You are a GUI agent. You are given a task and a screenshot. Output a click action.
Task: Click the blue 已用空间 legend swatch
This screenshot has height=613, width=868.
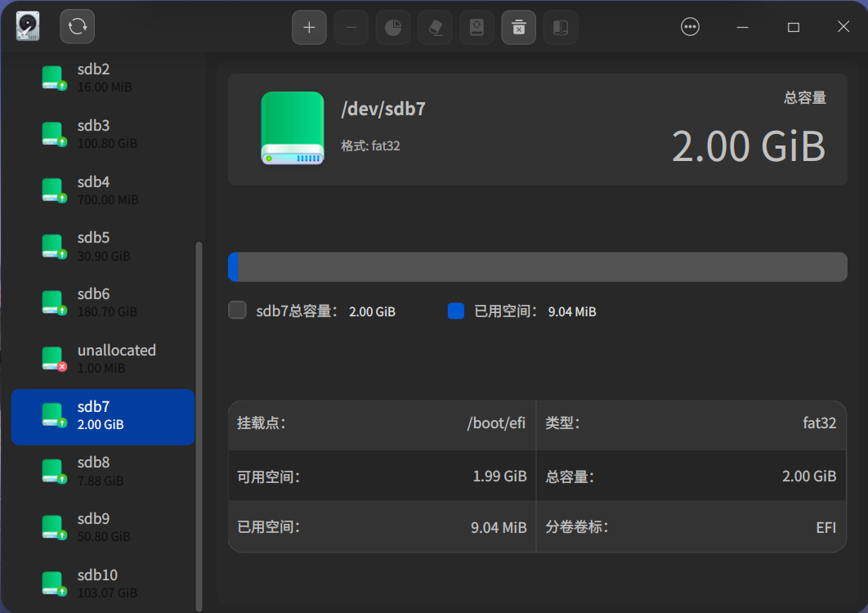pos(455,311)
